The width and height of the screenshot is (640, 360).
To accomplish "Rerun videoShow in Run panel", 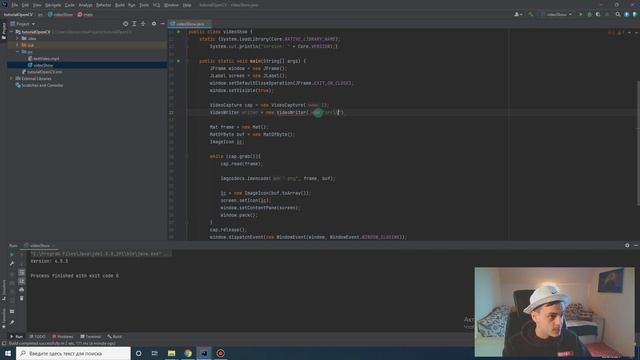I will point(12,254).
